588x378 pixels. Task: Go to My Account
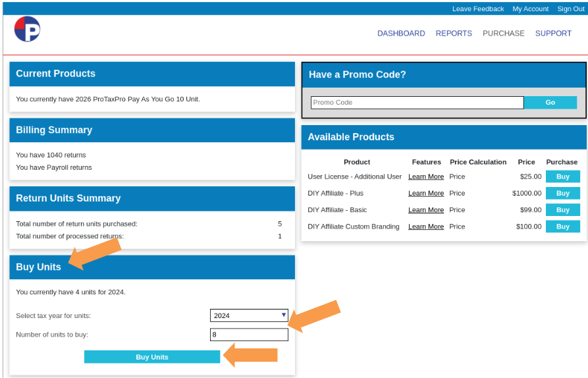530,9
